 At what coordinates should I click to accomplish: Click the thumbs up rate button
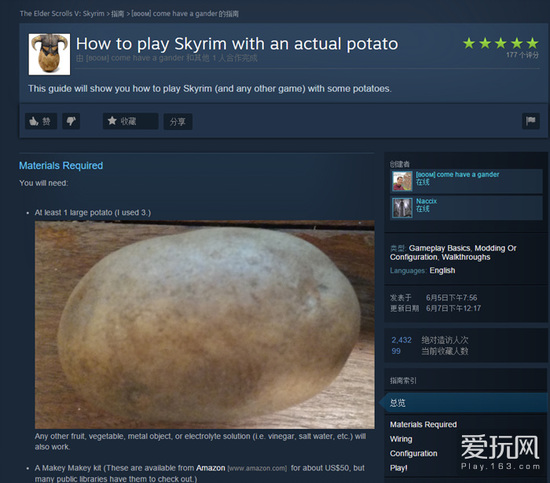[x=41, y=121]
